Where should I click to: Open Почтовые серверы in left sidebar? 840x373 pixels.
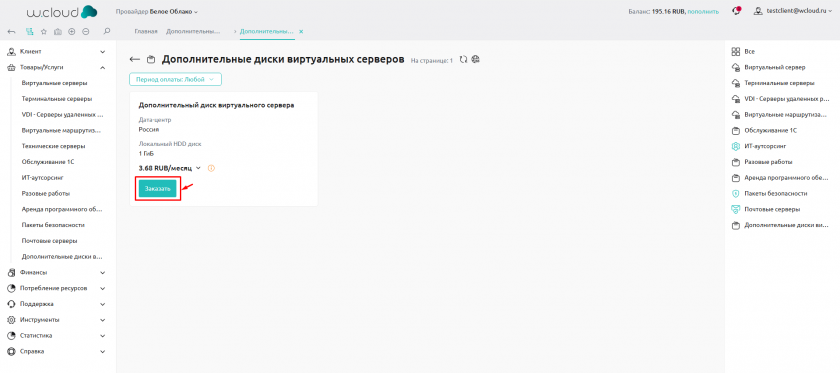(x=49, y=241)
